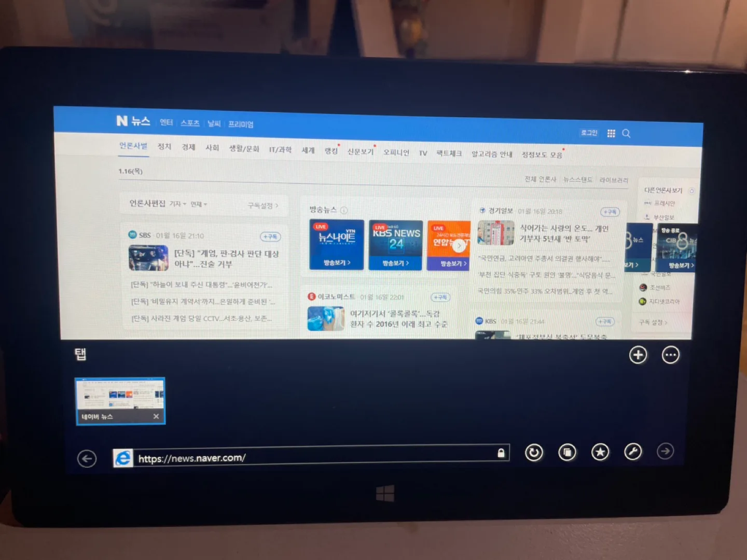Click the Naver N logo

(122, 121)
